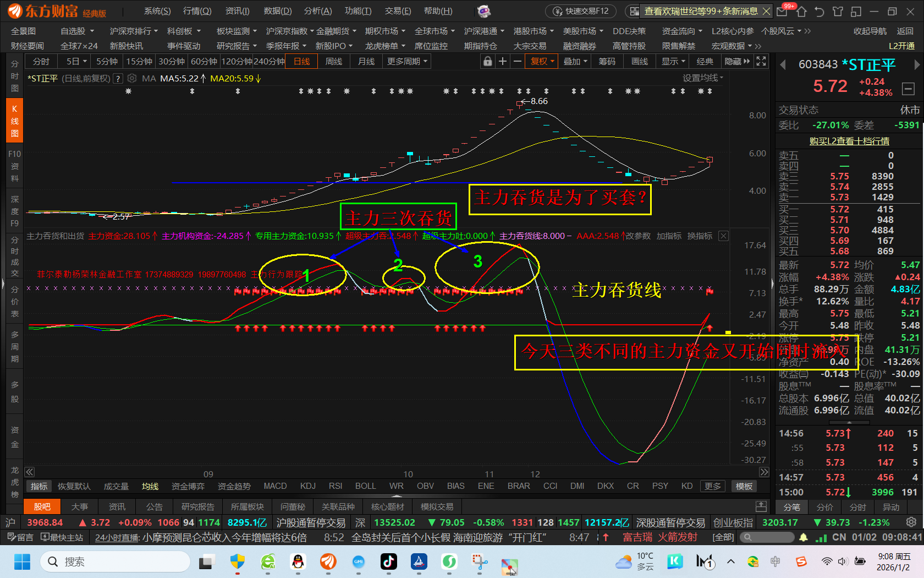The height and width of the screenshot is (578, 924).
Task: Click the question mark help icon beside 前复权
Action: (x=117, y=79)
